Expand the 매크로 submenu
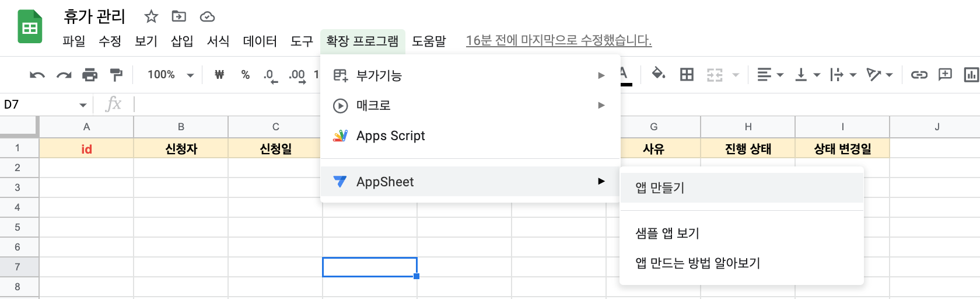Viewport: 980px width, 299px height. coord(470,106)
